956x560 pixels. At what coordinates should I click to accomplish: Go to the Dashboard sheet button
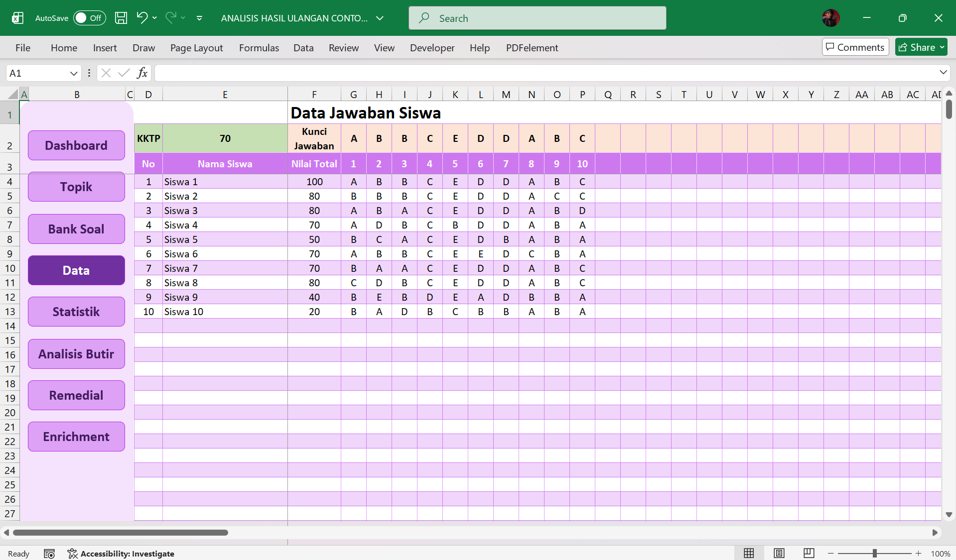[76, 145]
